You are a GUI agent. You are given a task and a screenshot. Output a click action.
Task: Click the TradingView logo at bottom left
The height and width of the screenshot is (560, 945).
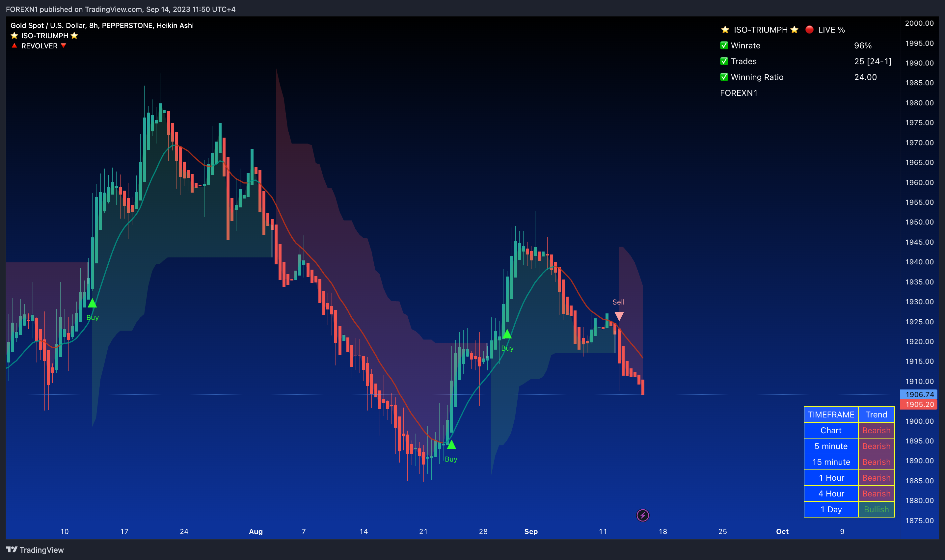tap(35, 550)
